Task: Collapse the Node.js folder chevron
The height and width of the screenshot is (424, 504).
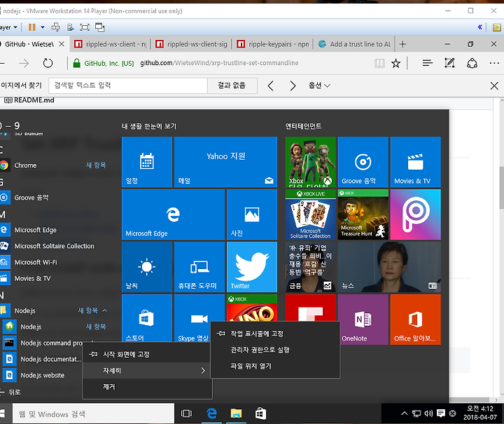Action: click(104, 310)
